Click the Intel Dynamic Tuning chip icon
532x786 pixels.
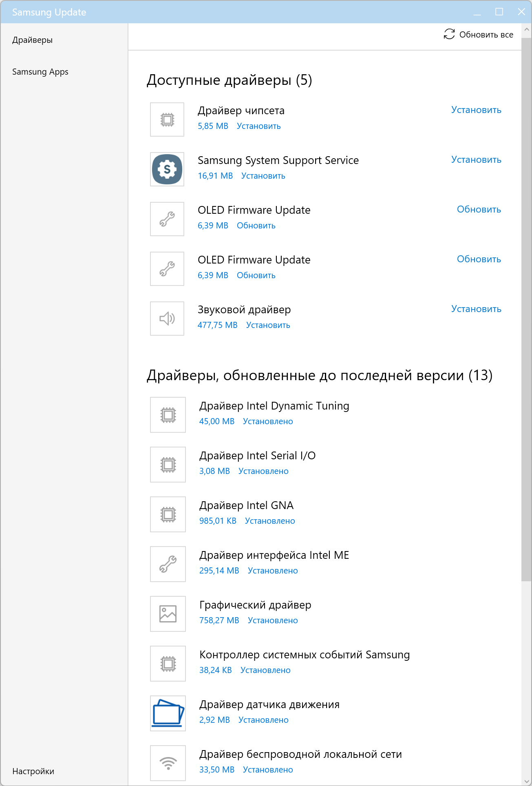[x=168, y=415]
